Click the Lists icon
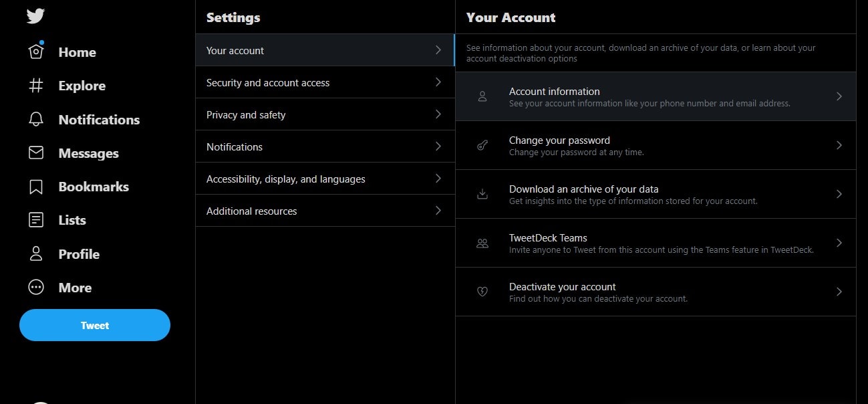 pyautogui.click(x=35, y=219)
